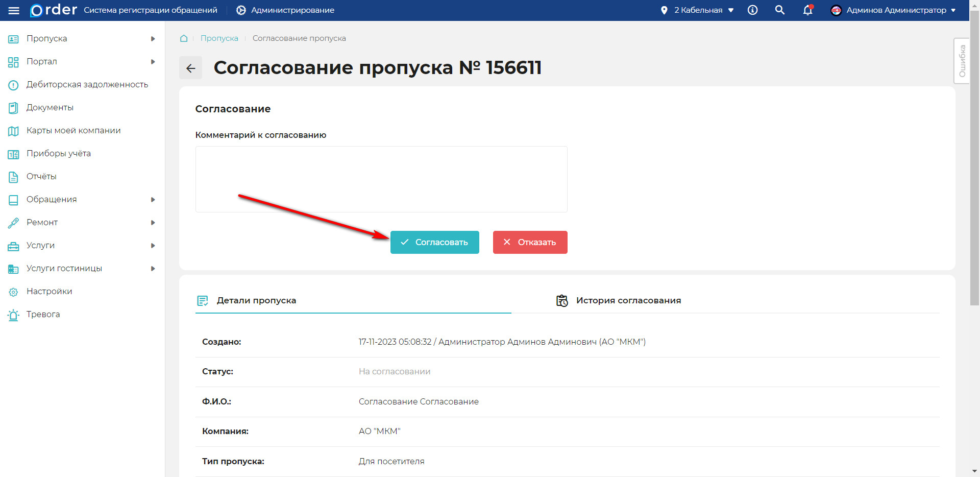The height and width of the screenshot is (477, 980).
Task: Open Пропуска via the breadcrumb link
Action: click(219, 38)
